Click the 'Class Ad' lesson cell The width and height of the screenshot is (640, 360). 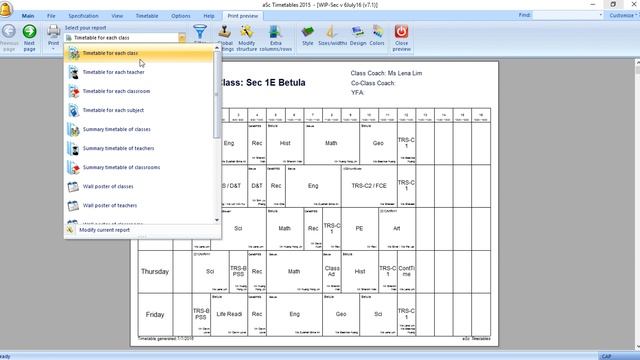tap(332, 271)
